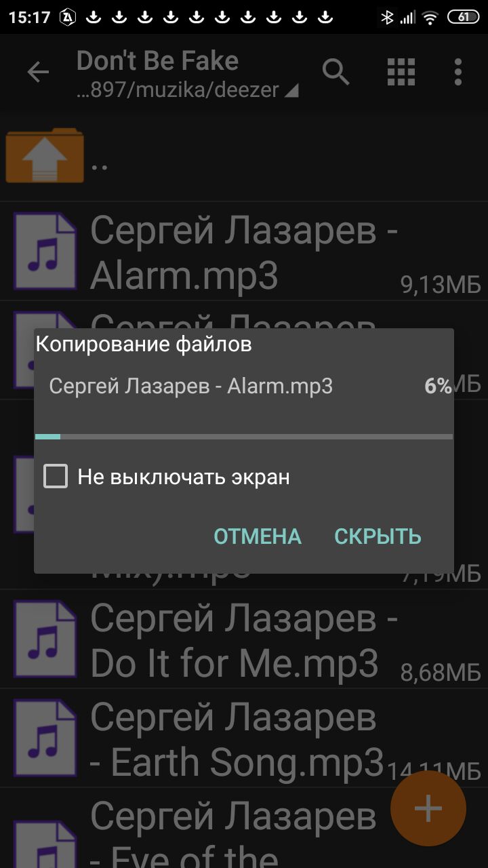Select Сергей Лазарев - Earth Song.mp3 file
488x868 pixels.
pos(244,738)
